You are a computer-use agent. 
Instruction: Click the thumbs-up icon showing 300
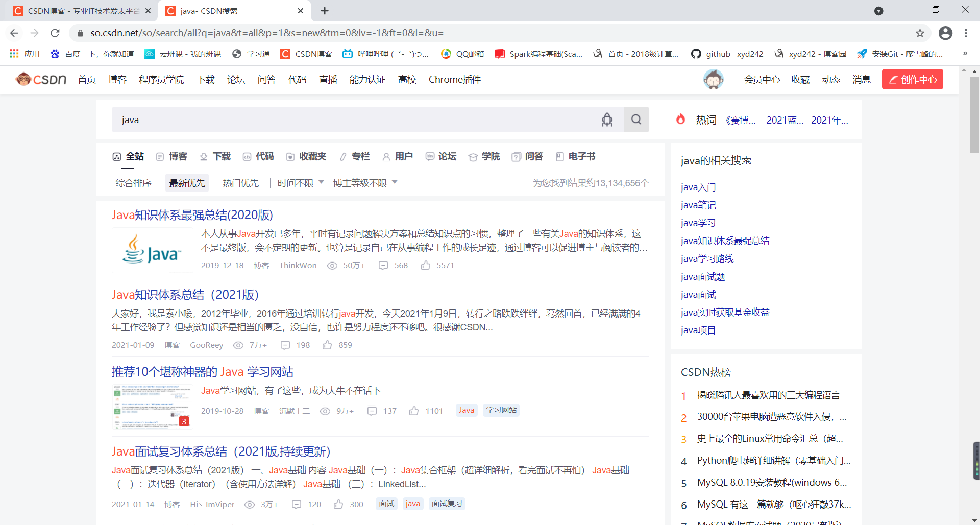(x=338, y=505)
